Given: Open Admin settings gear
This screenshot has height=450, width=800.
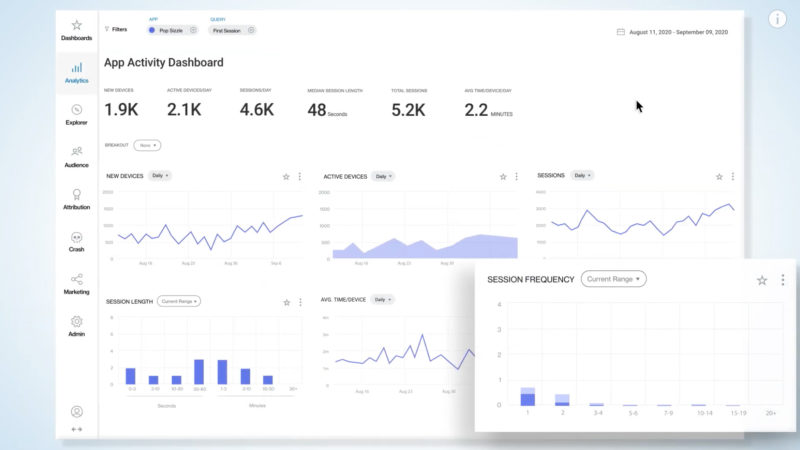Looking at the screenshot, I should click(x=77, y=322).
